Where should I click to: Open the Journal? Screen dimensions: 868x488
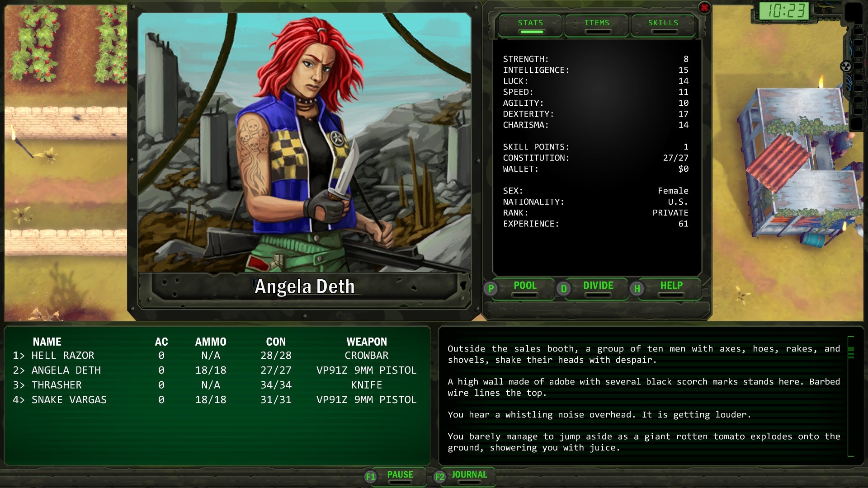tap(469, 475)
